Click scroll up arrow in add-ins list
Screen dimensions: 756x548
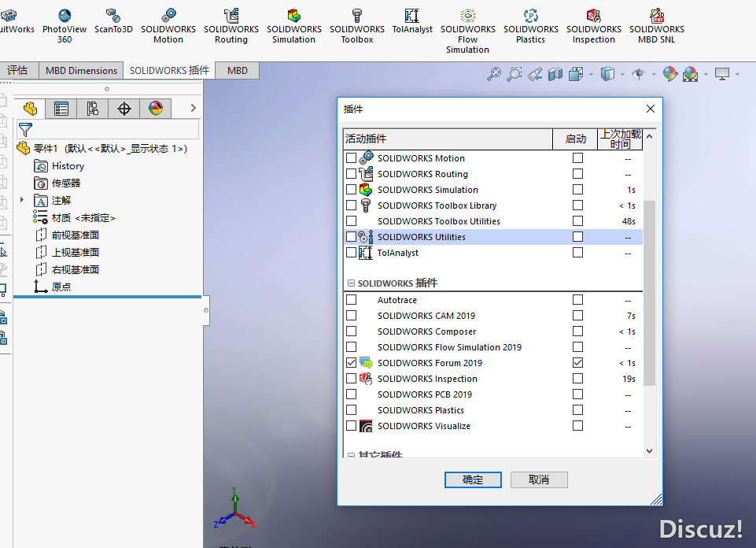click(x=649, y=136)
